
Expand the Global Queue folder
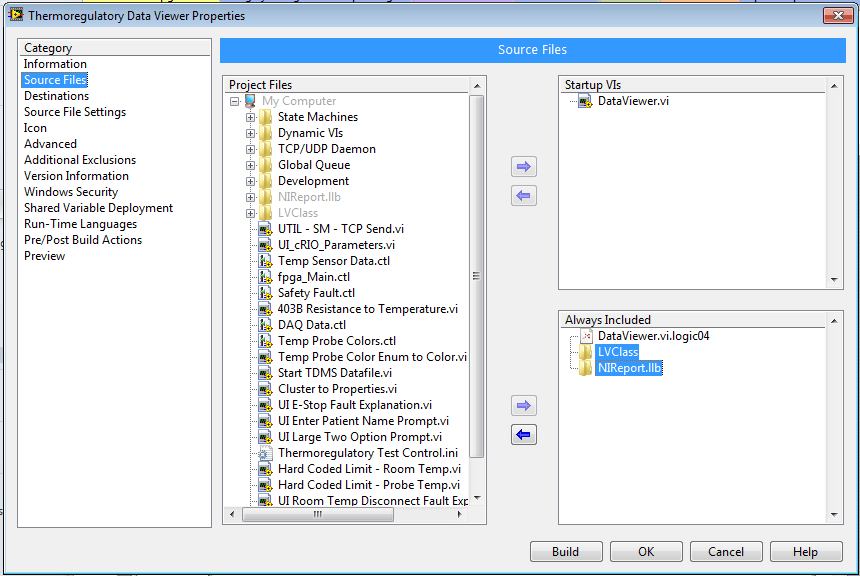click(251, 165)
